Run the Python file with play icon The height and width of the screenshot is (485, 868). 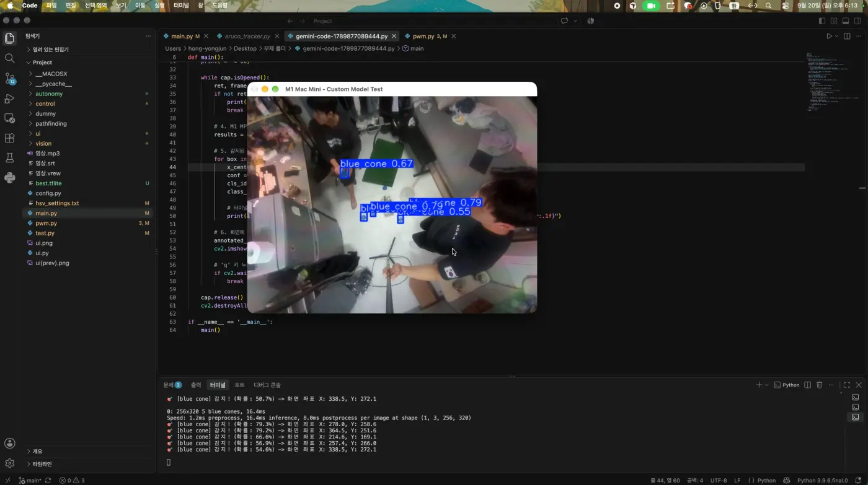(x=829, y=36)
